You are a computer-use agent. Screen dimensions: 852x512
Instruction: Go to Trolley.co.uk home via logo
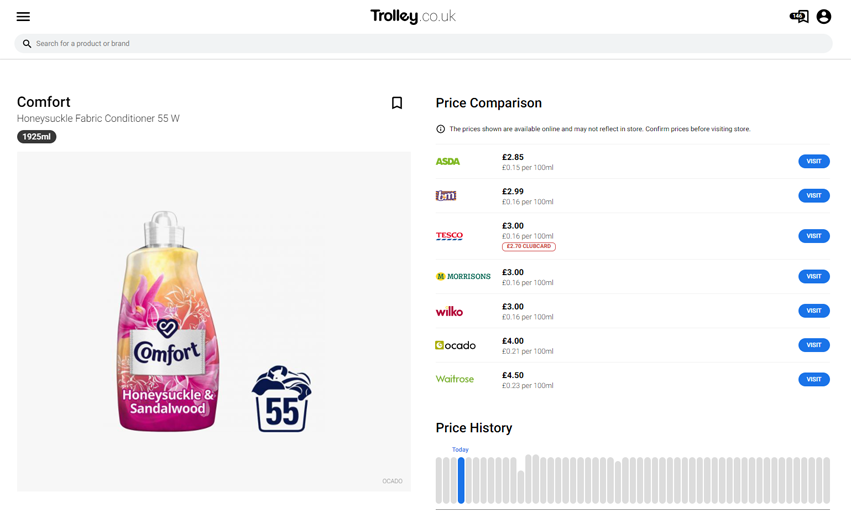pos(412,16)
